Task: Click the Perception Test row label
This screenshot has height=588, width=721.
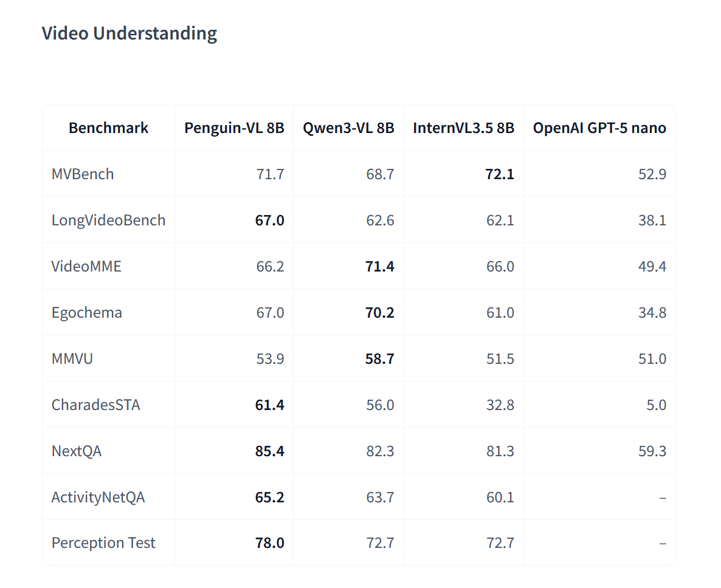Action: pos(103,543)
